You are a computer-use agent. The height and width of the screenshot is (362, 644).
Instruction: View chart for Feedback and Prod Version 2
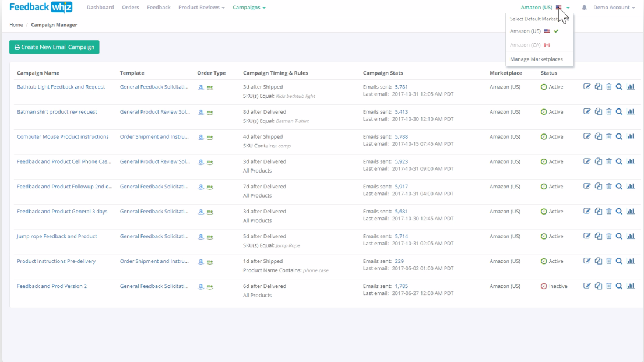[x=631, y=286]
